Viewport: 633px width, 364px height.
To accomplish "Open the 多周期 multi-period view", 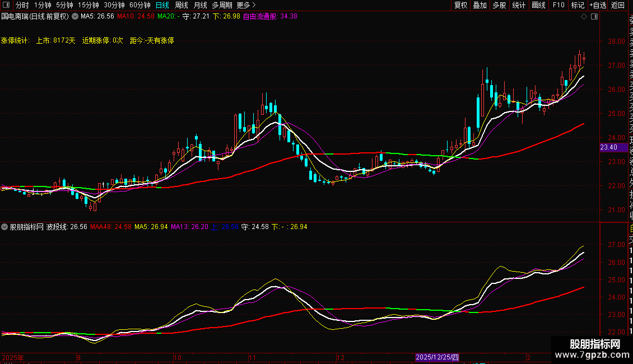I will coord(222,5).
